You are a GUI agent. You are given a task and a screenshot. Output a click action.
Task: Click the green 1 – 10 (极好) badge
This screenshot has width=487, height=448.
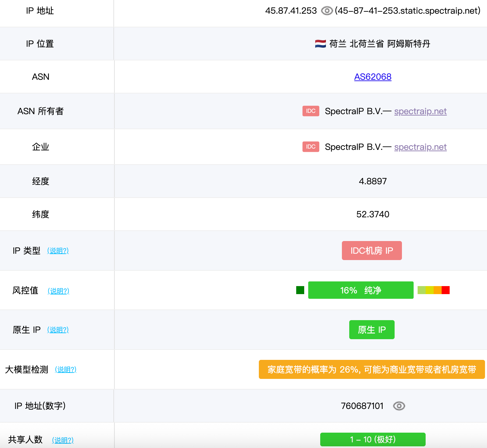[x=373, y=439]
